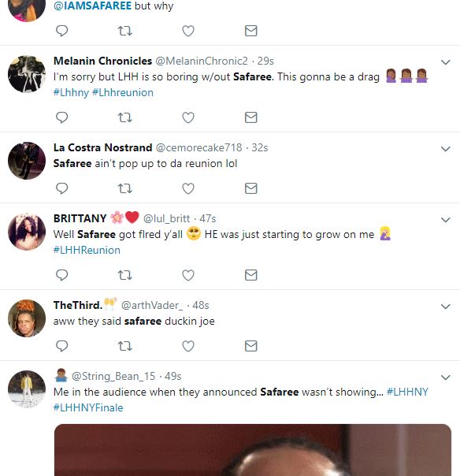
Task: Retweet BRITTANY's Safaree got fired tweet
Action: [124, 275]
